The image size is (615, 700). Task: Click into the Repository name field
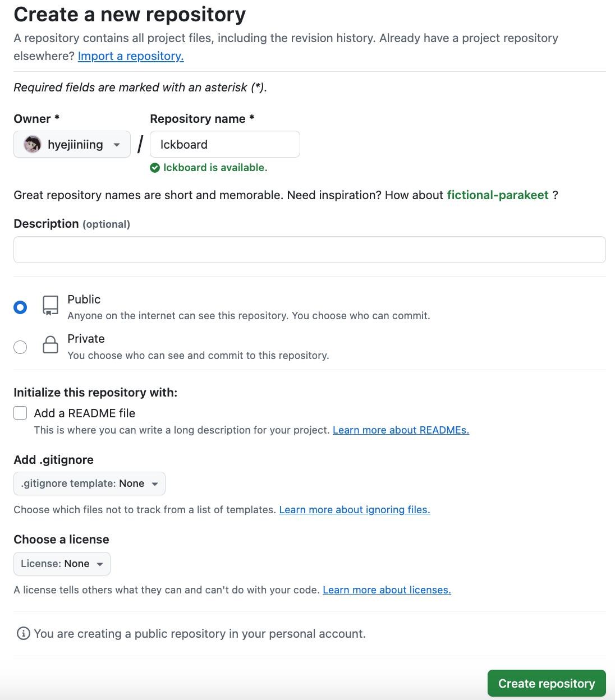point(225,145)
